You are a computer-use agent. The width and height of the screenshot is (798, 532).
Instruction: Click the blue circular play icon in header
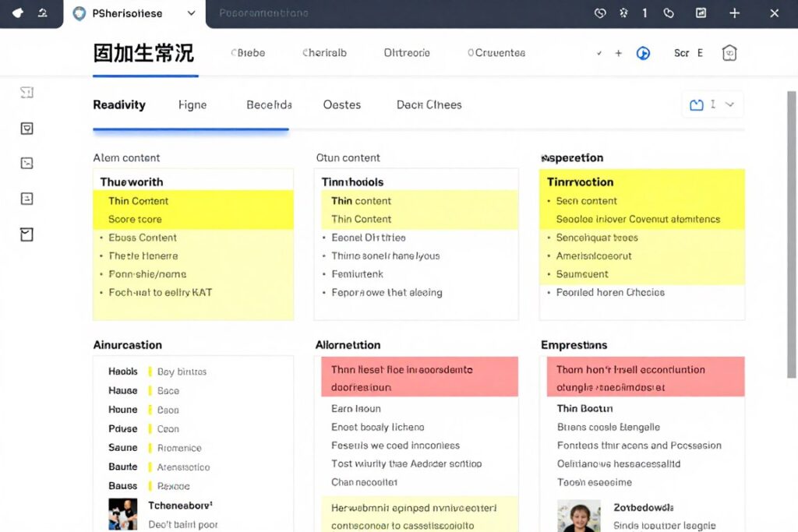pyautogui.click(x=643, y=53)
